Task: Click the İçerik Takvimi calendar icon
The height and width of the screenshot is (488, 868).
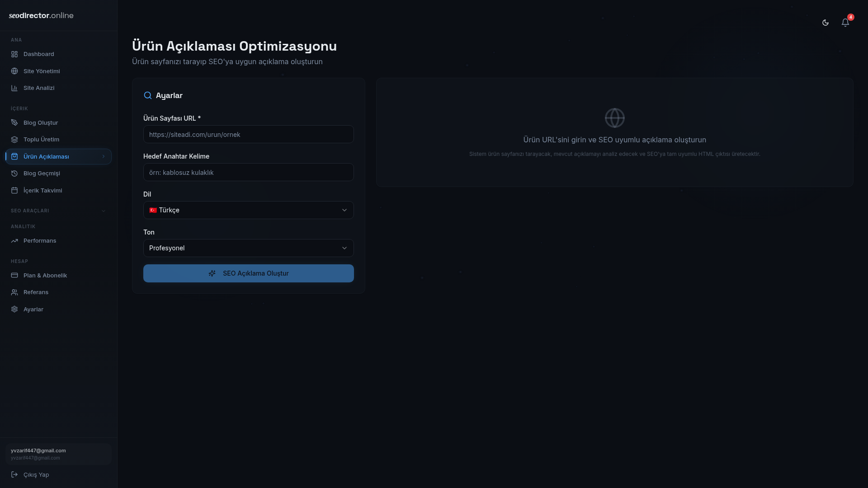Action: 14,191
